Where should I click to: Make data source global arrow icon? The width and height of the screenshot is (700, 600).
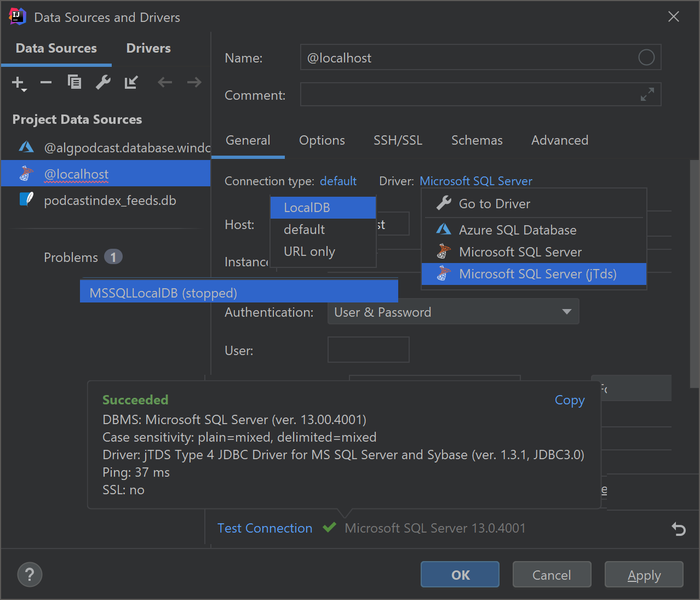[131, 82]
